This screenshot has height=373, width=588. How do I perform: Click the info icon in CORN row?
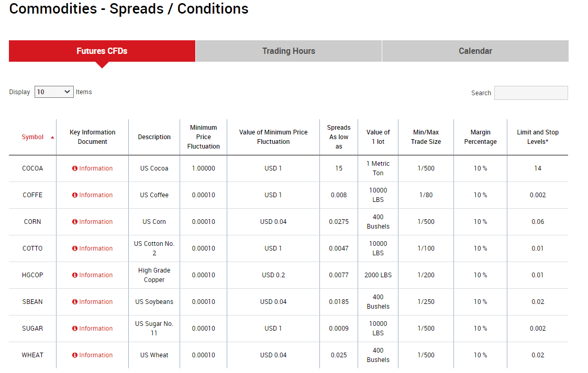[x=75, y=222]
